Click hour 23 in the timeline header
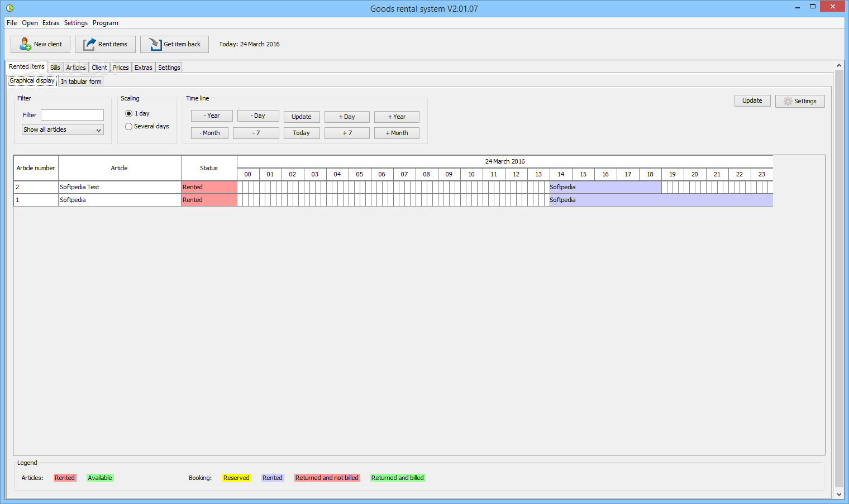The width and height of the screenshot is (849, 504). tap(762, 174)
